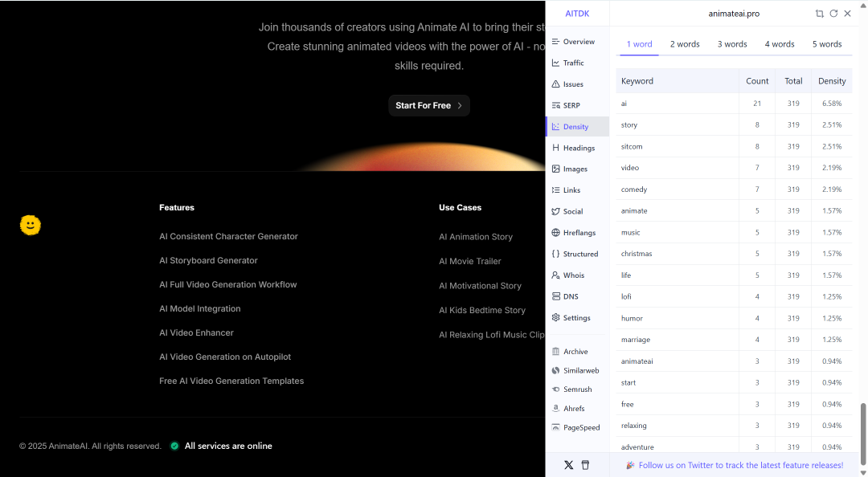Click the page vertical scrollbar thumb

863,434
